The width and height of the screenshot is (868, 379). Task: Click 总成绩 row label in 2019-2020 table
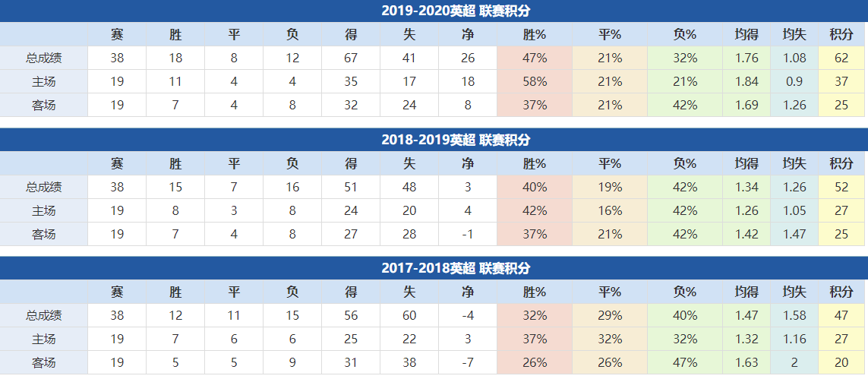[44, 58]
